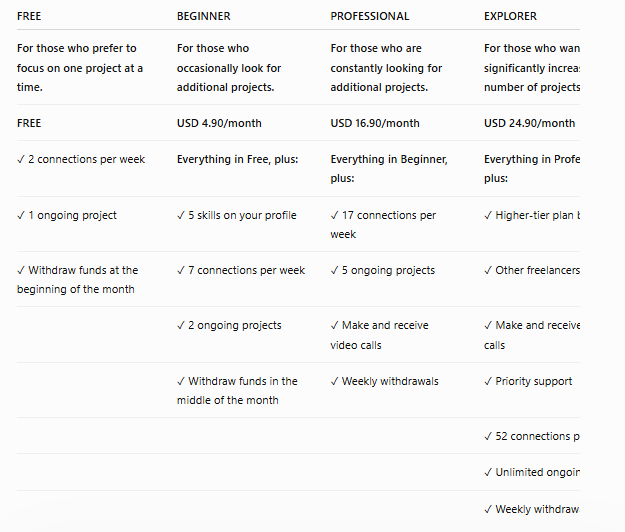This screenshot has width=625, height=532.
Task: Click checkmark next to 1 ongoing project
Action: pos(21,216)
